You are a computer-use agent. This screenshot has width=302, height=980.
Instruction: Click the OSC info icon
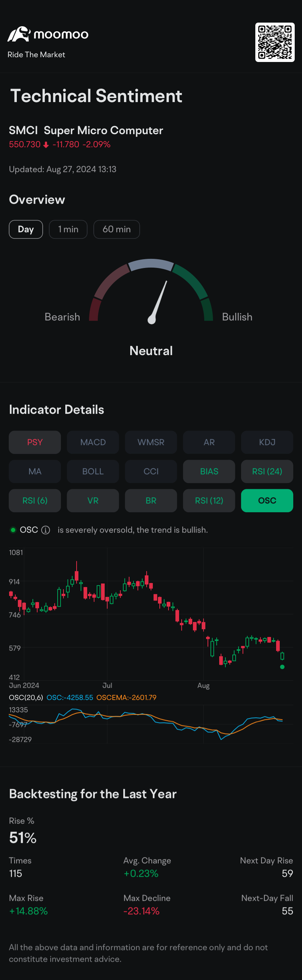pyautogui.click(x=46, y=530)
